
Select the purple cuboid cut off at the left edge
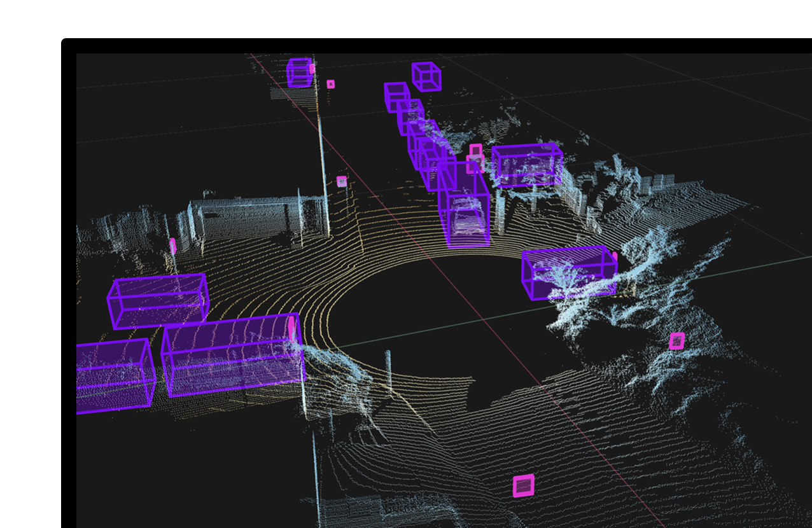coord(115,375)
